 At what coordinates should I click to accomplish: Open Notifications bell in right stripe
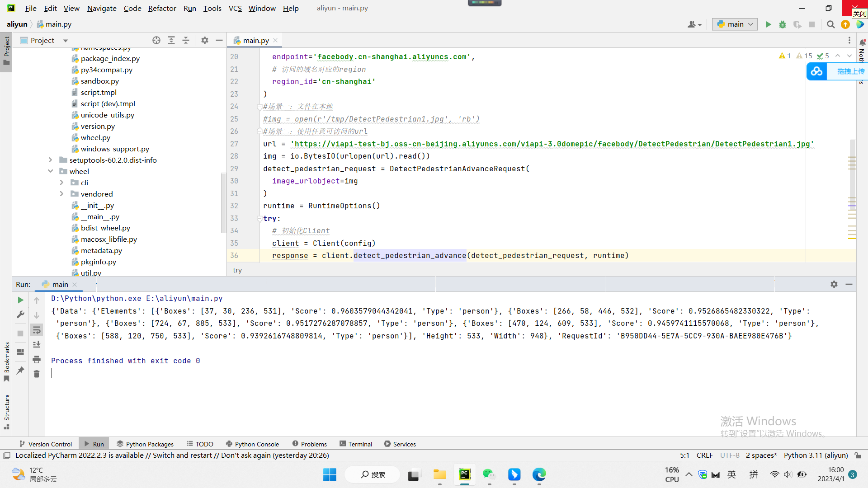point(862,42)
